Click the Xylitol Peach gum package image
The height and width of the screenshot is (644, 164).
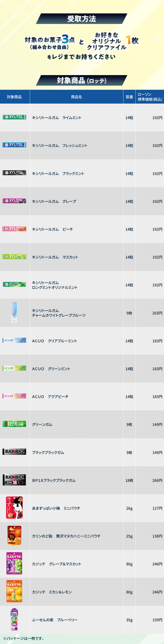(14, 229)
